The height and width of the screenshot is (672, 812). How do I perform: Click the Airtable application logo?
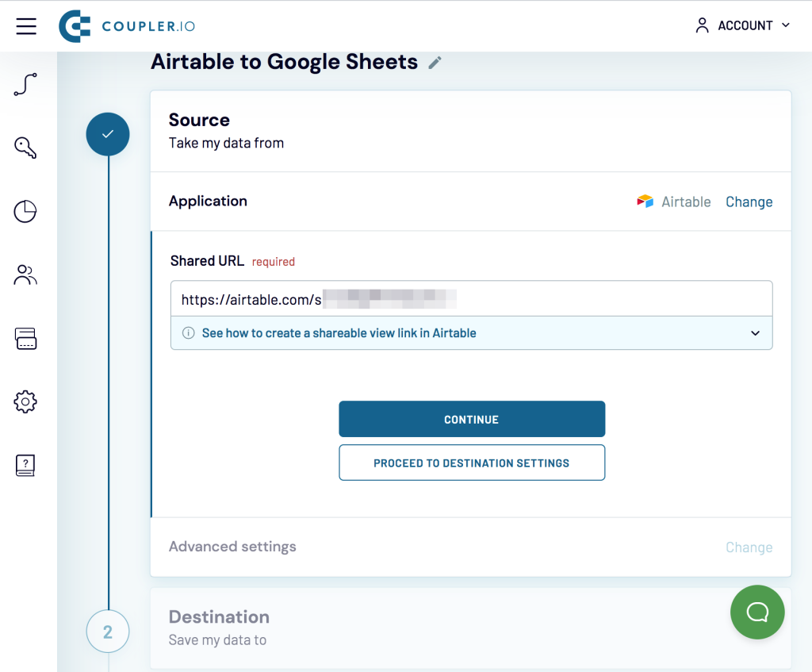point(645,201)
